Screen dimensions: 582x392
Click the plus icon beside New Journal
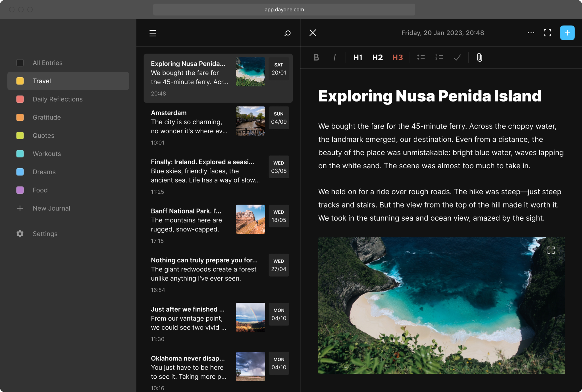pyautogui.click(x=20, y=208)
